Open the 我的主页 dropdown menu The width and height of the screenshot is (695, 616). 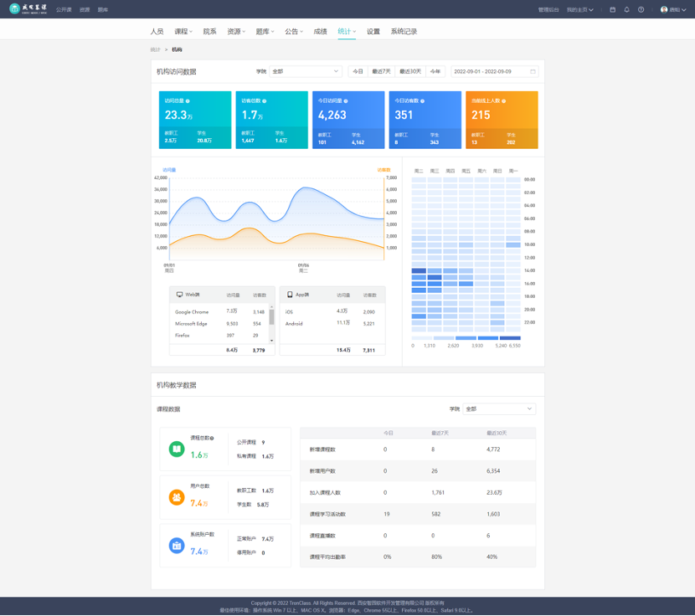[x=579, y=10]
